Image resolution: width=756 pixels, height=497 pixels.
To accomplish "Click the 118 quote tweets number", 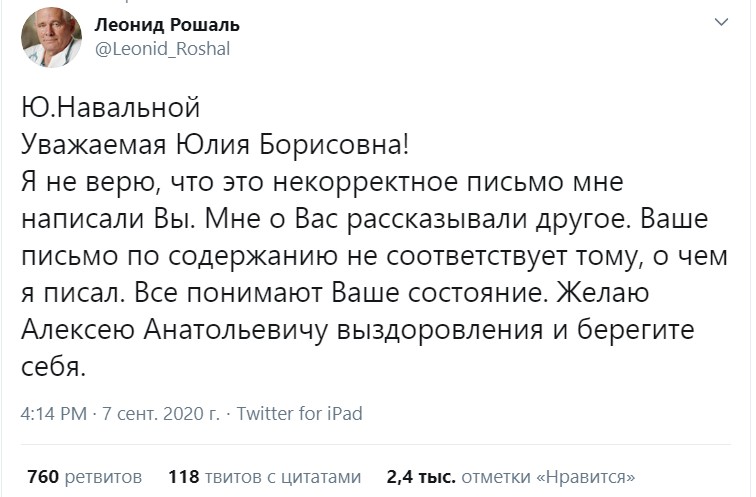I will click(184, 477).
